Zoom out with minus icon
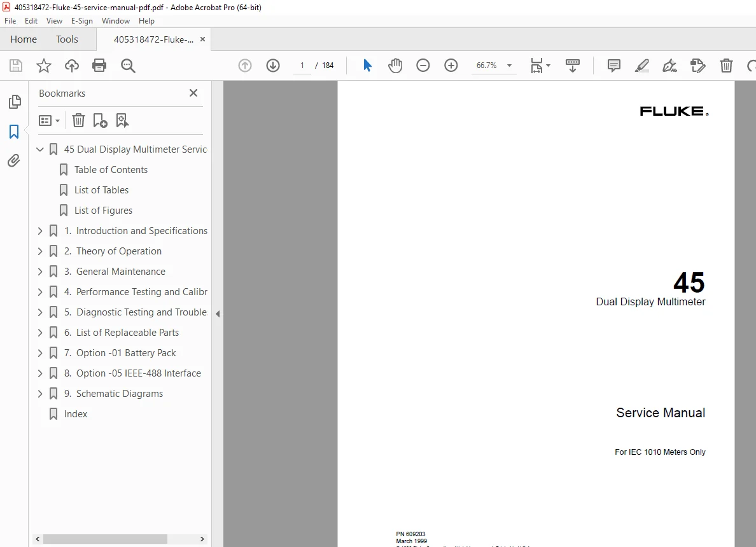Image resolution: width=756 pixels, height=547 pixels. click(423, 66)
